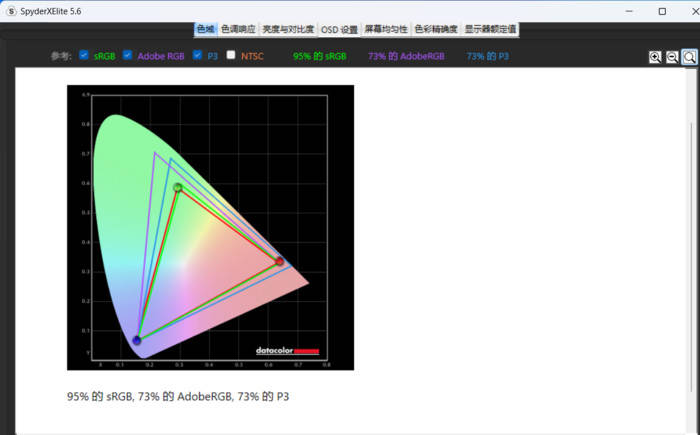
Task: Maximize the SpyderXElite window
Action: tap(662, 11)
